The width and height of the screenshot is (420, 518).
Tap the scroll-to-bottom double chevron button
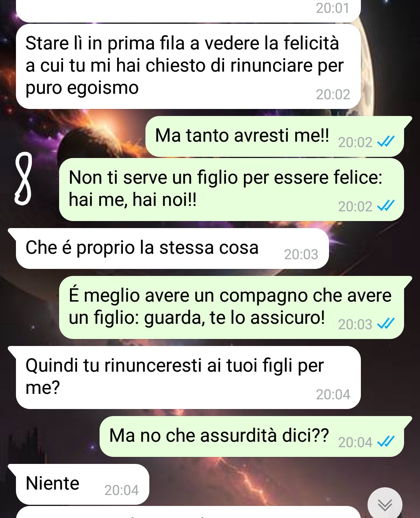tap(385, 504)
